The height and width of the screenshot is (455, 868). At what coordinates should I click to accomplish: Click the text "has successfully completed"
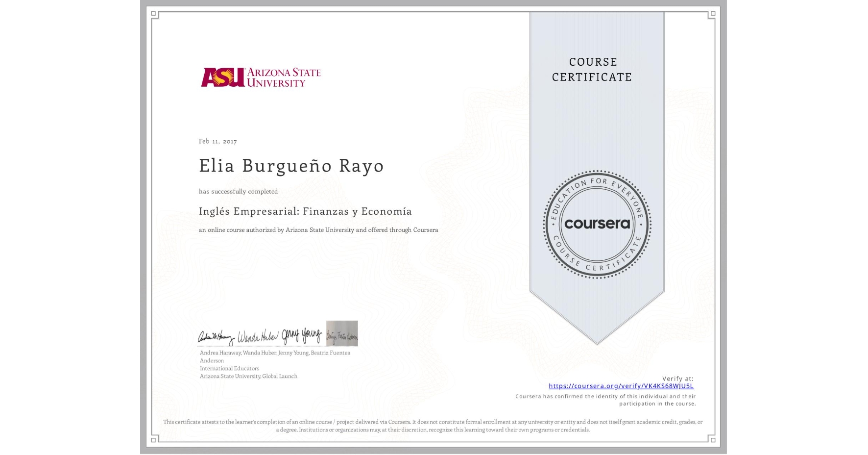tap(238, 191)
